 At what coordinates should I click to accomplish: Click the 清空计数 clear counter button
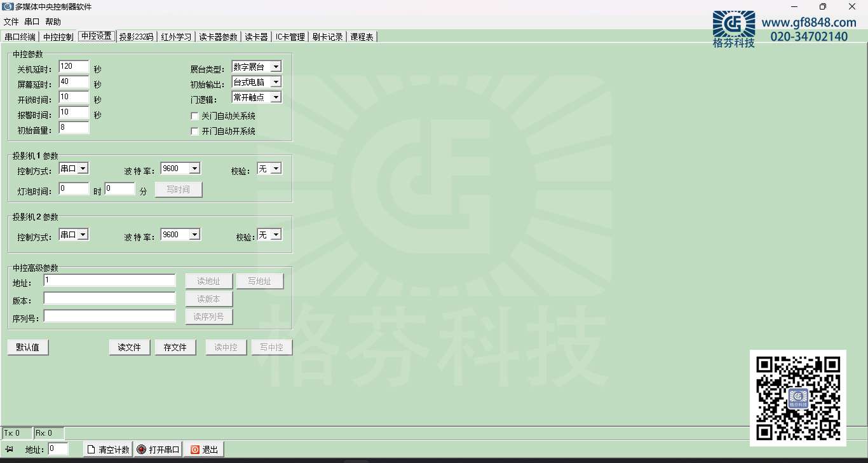[107, 450]
